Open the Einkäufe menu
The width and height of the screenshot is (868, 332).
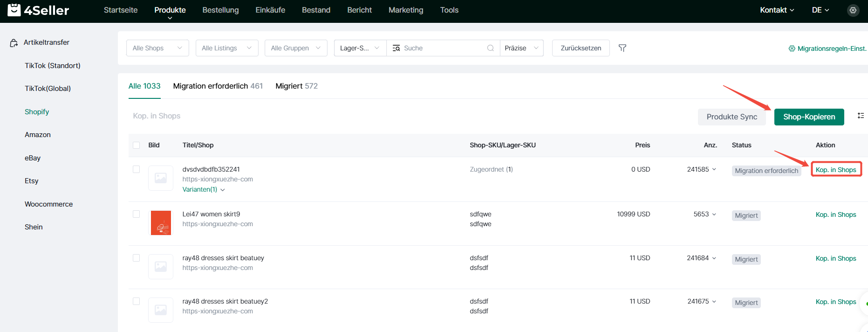click(x=270, y=10)
